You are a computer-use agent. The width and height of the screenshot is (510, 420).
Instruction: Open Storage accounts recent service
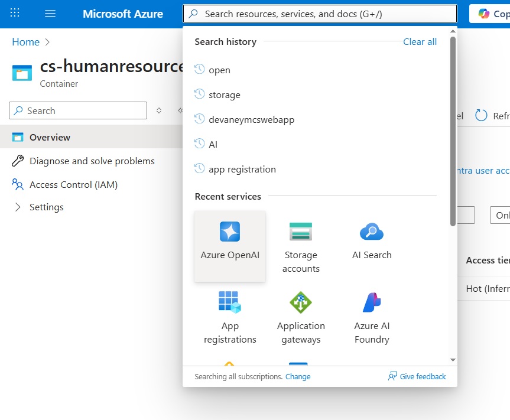tap(301, 246)
